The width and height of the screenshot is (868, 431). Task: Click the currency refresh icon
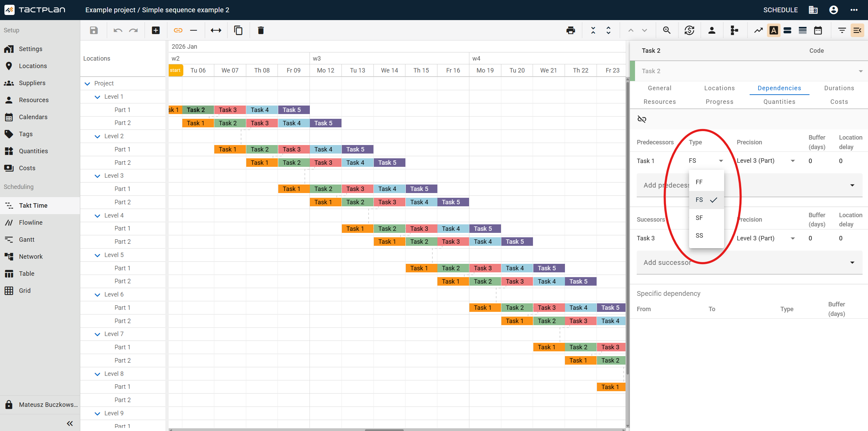(x=689, y=30)
